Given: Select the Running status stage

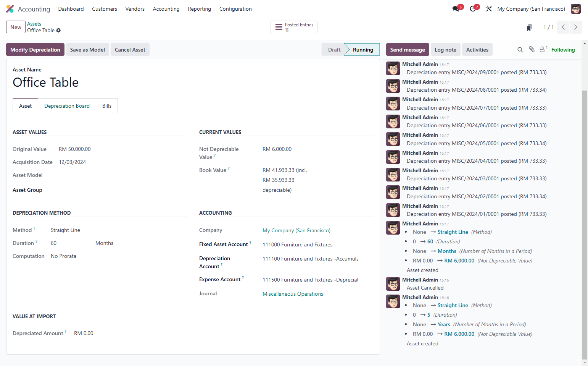Looking at the screenshot, I should coord(363,50).
